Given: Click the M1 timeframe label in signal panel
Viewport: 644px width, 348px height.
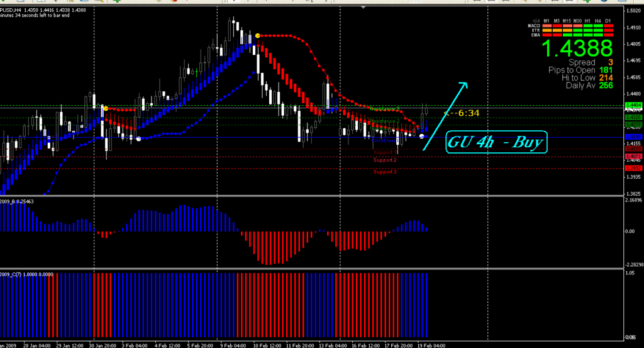Looking at the screenshot, I should 547,21.
